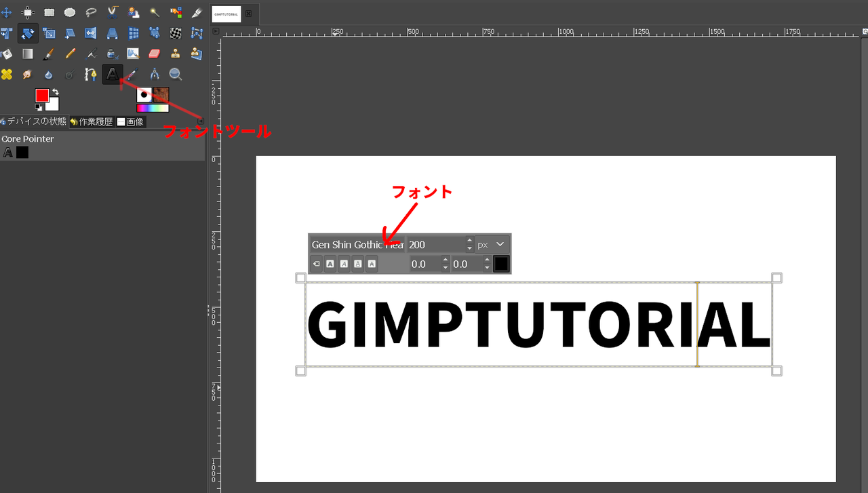The height and width of the screenshot is (493, 868).
Task: Select the Zoom tool
Action: coord(175,74)
